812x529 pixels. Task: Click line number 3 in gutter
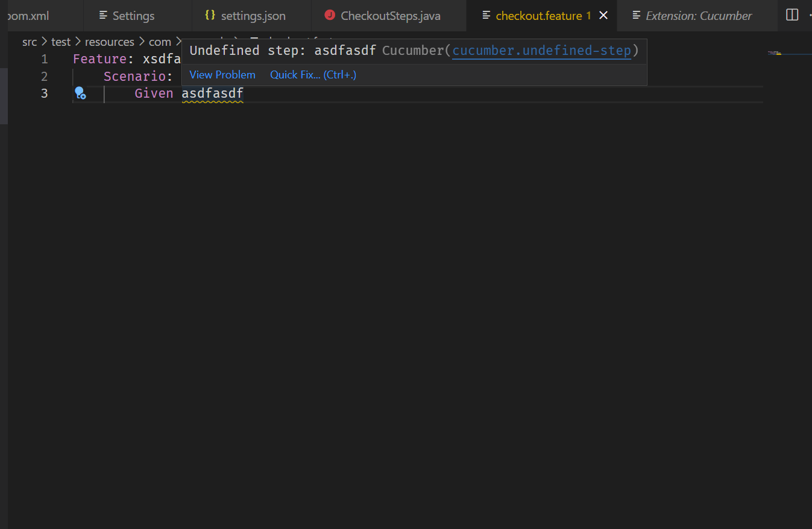coord(45,93)
